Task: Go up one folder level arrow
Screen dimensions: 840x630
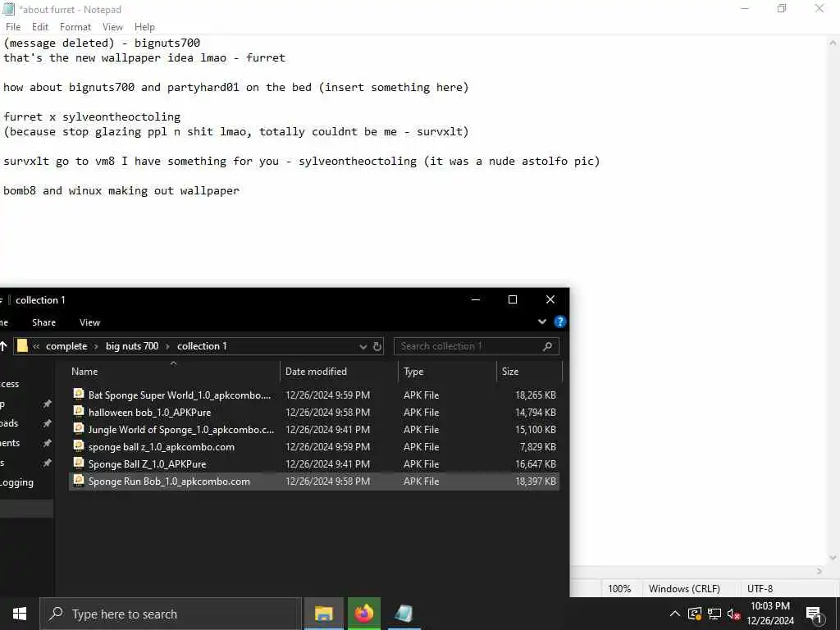Action: (3, 346)
